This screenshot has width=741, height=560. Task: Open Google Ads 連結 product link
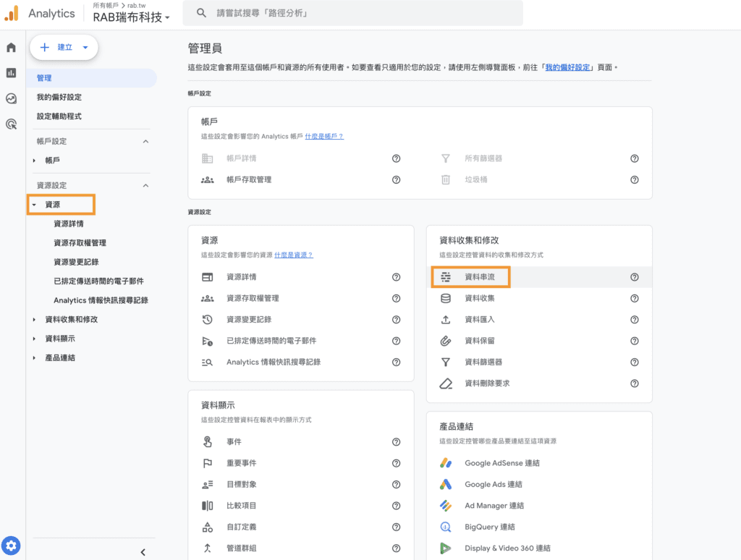493,484
